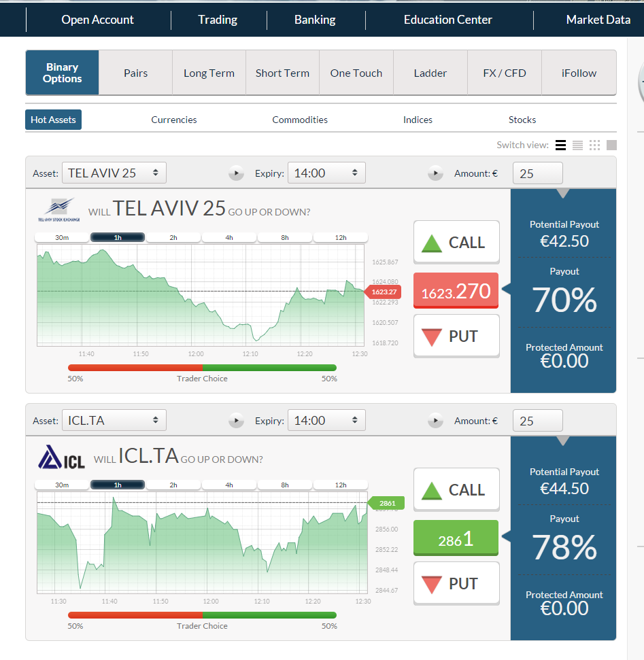Click the ICL.TA amount input field
644x660 pixels.
(538, 421)
